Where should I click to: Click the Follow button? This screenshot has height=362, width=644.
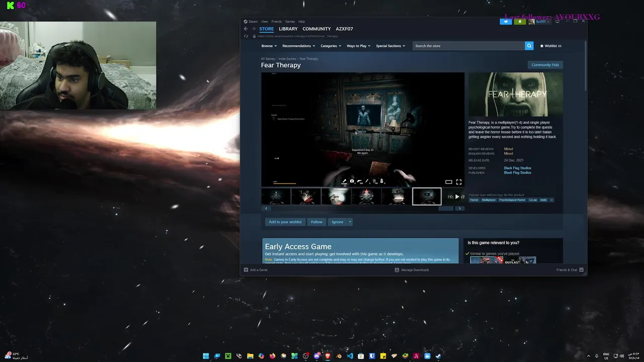pyautogui.click(x=316, y=222)
